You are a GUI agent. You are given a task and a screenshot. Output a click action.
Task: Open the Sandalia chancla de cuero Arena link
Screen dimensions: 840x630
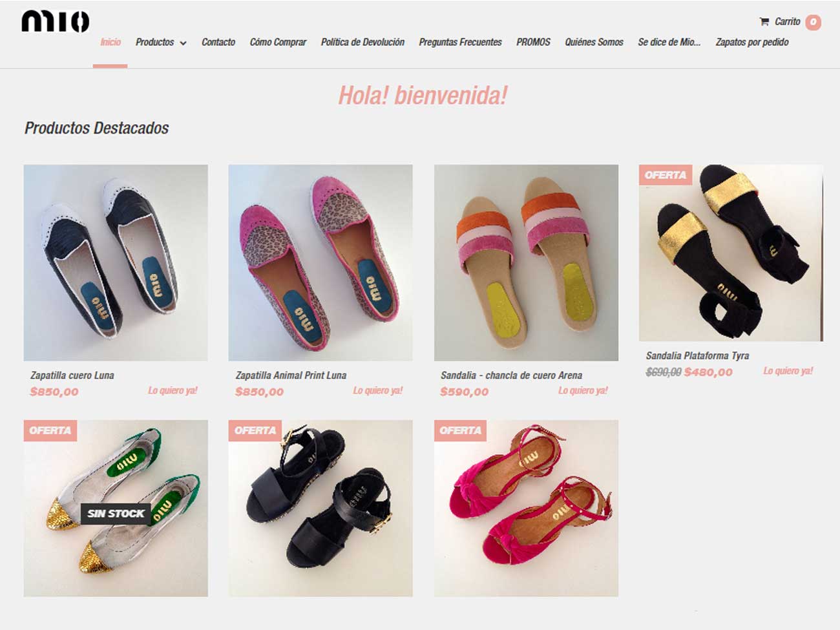511,375
